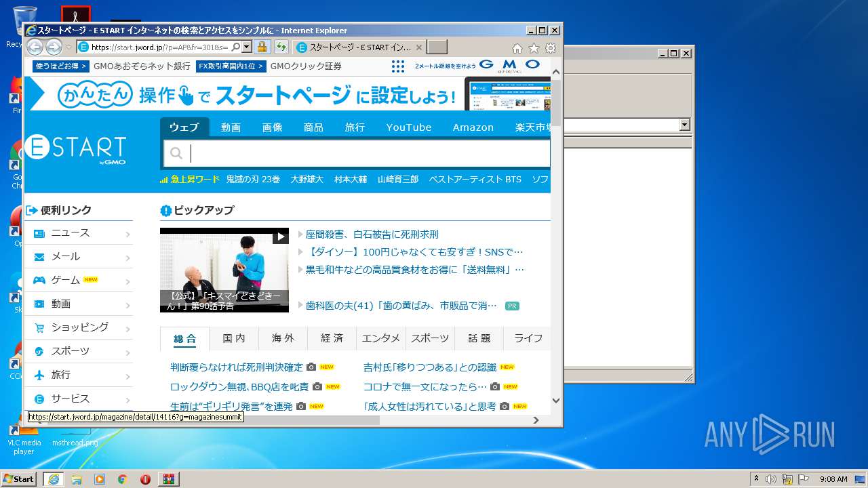
Task: Select the 商品 search tab
Action: 313,127
